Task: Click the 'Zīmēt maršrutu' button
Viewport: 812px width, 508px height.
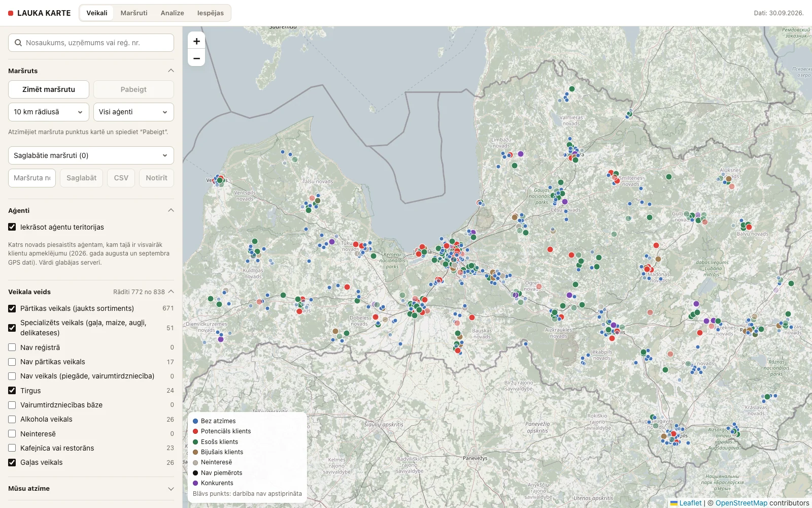Action: pos(49,89)
